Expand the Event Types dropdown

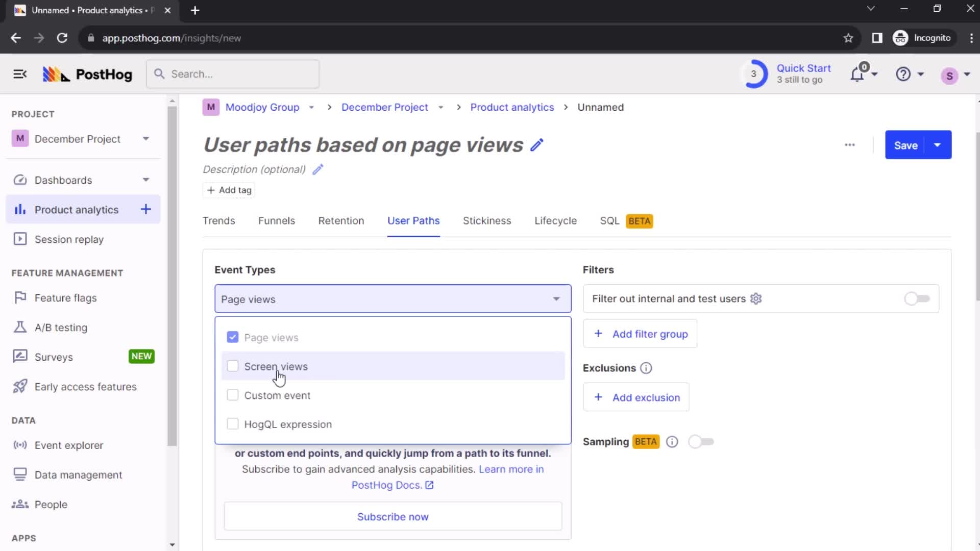pos(393,298)
